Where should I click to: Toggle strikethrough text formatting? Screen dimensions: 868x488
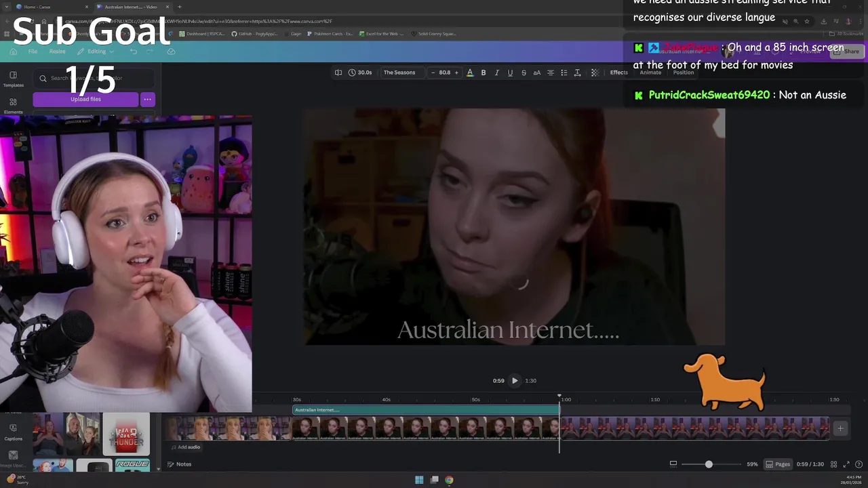pos(524,73)
